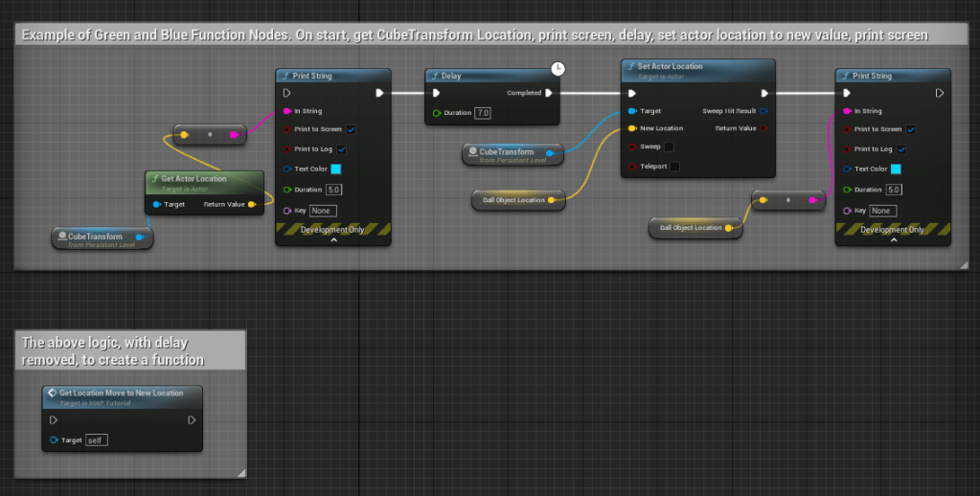Open Text Color swatch on leftmost Print String

[x=336, y=169]
